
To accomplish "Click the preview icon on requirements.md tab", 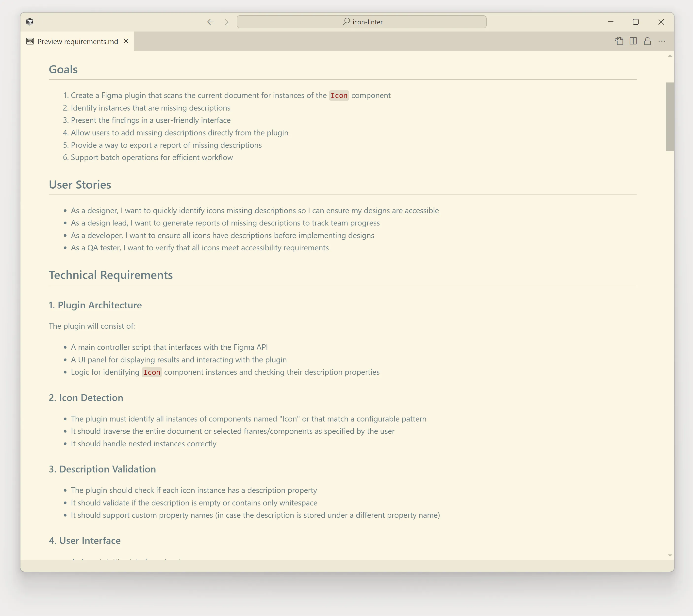I will [30, 41].
